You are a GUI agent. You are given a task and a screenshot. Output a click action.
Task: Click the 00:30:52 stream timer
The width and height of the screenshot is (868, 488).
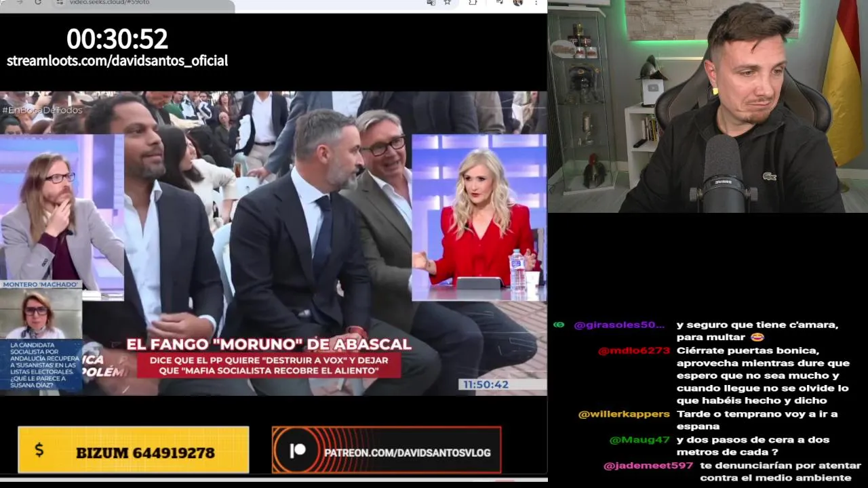(x=117, y=39)
